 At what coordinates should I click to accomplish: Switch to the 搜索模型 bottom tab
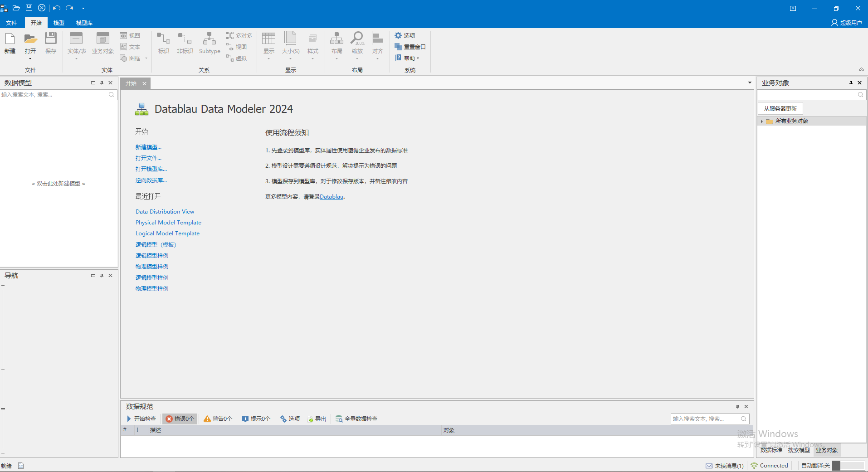[799, 450]
